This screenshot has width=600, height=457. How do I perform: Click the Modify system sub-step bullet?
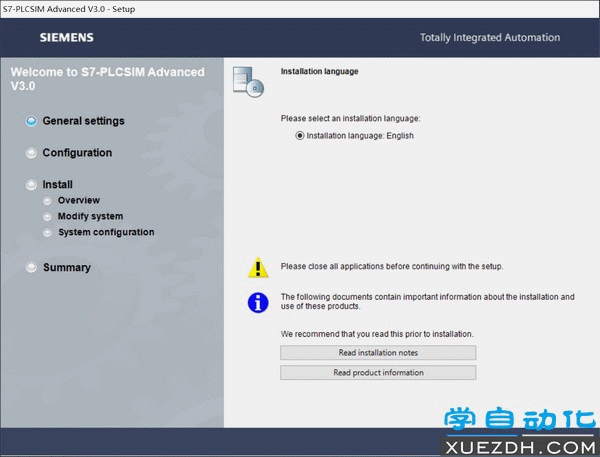(47, 217)
